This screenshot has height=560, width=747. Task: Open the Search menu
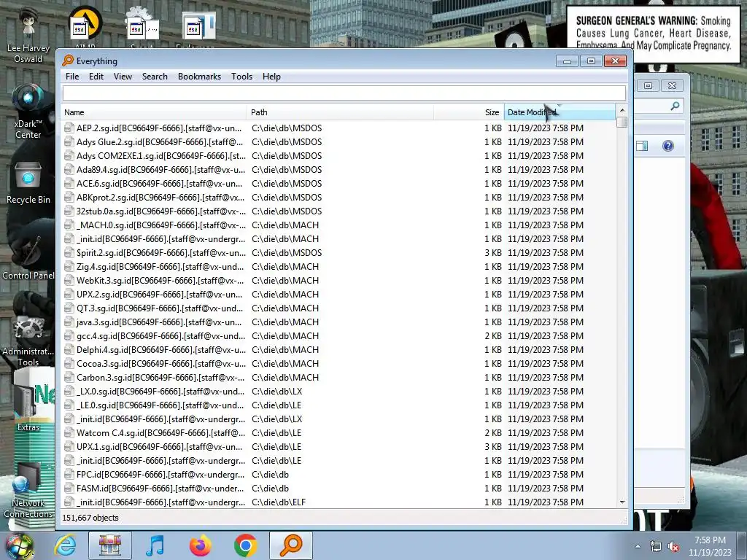(x=155, y=76)
